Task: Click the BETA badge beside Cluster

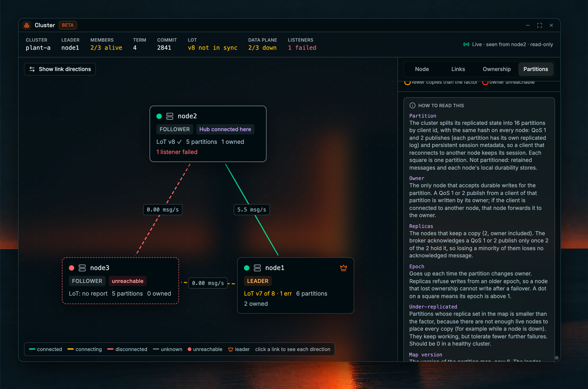Action: click(x=68, y=25)
